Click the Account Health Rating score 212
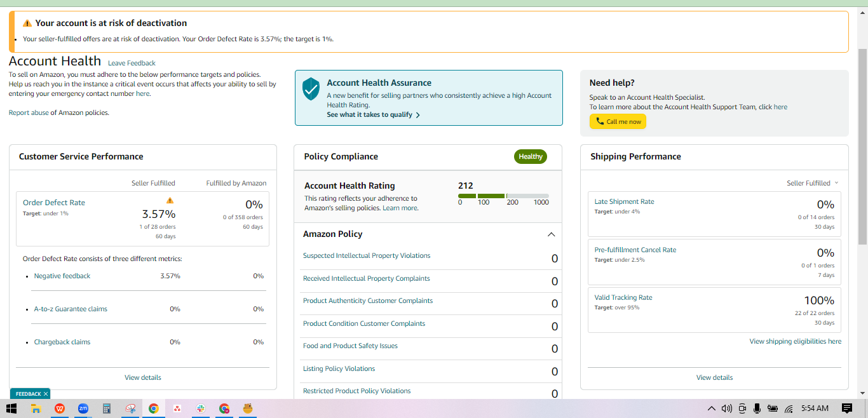Screen dimensions: 868x418 (466, 185)
